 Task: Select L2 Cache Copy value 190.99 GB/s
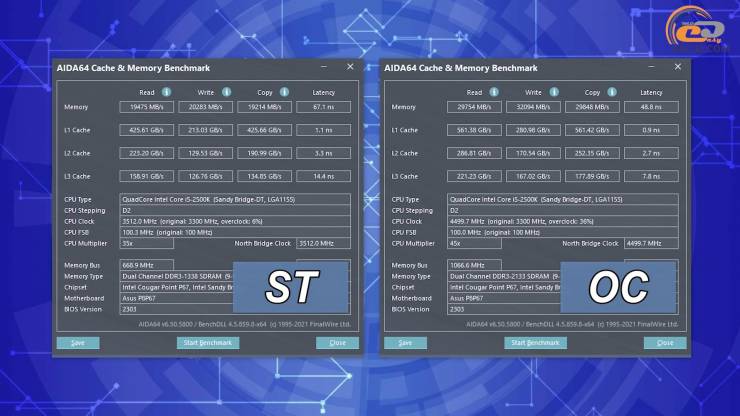point(264,153)
